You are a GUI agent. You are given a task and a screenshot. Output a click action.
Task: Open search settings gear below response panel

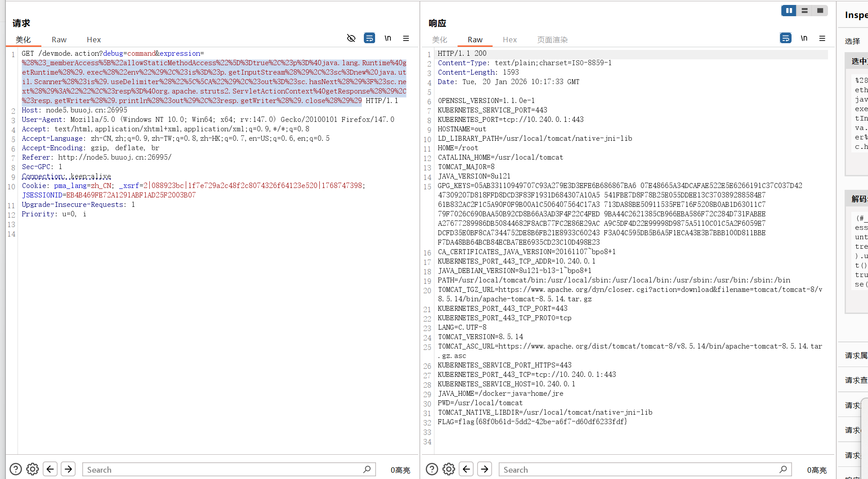[x=448, y=469]
